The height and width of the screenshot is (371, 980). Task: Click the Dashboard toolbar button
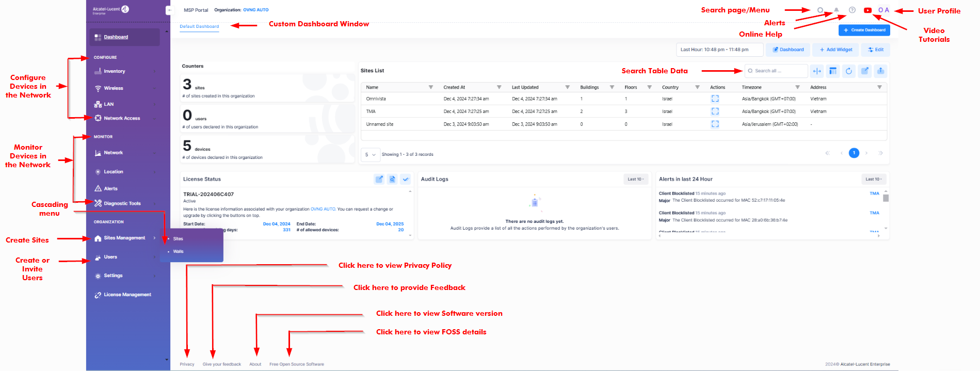pyautogui.click(x=788, y=50)
